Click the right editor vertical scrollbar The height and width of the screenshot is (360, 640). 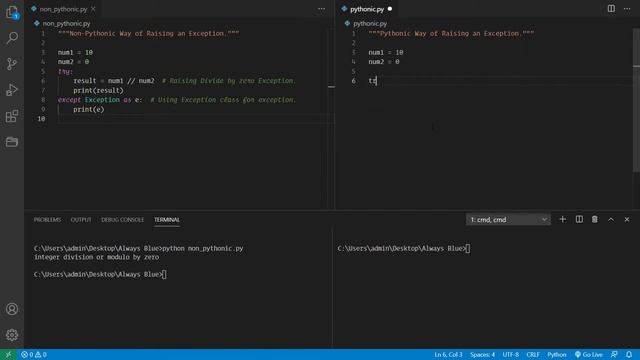pos(636,100)
